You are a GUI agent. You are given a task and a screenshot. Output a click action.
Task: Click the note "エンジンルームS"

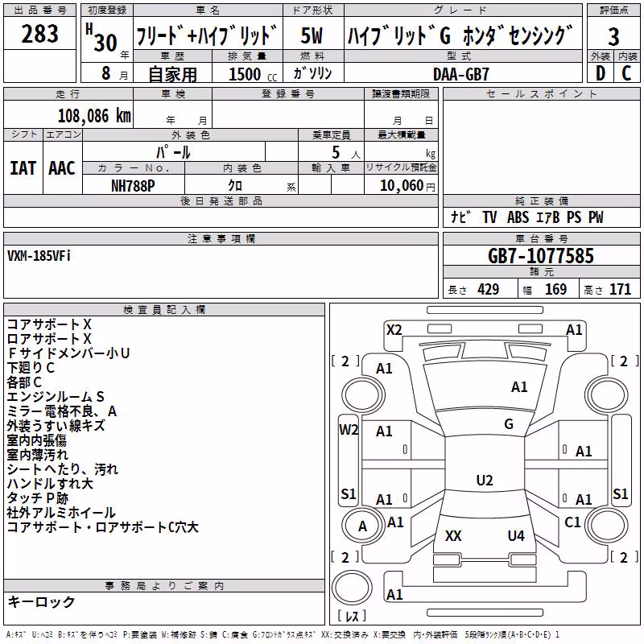point(56,396)
